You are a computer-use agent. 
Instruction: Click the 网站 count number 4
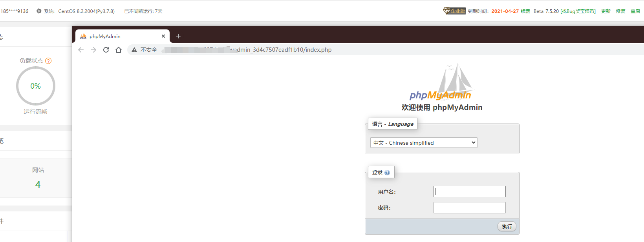tap(38, 185)
